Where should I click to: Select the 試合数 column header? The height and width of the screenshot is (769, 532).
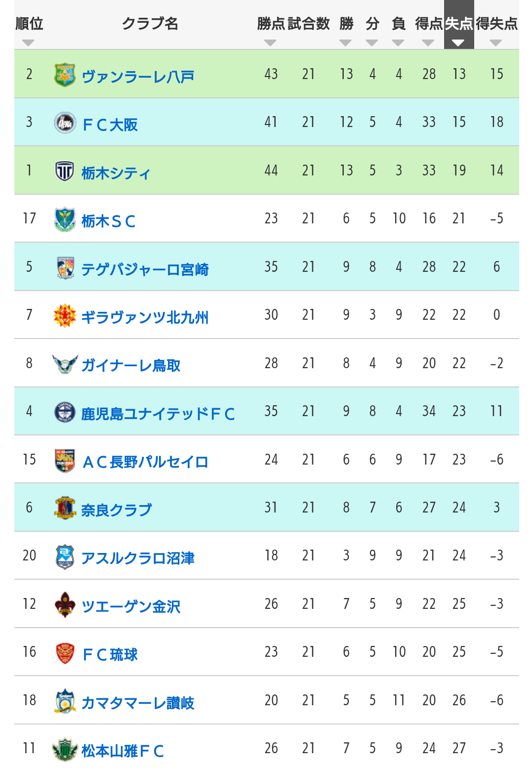pyautogui.click(x=309, y=23)
